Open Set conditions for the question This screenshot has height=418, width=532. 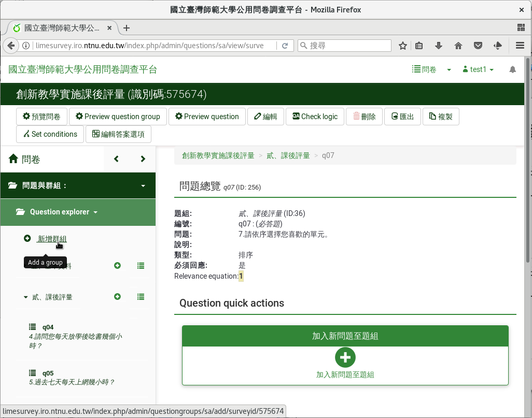click(50, 134)
